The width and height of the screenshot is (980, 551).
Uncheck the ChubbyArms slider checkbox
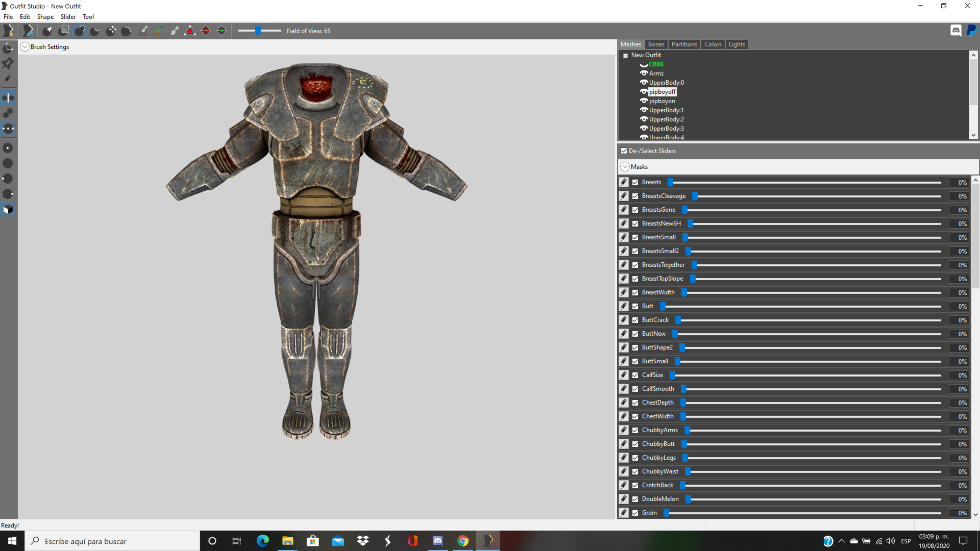point(635,430)
